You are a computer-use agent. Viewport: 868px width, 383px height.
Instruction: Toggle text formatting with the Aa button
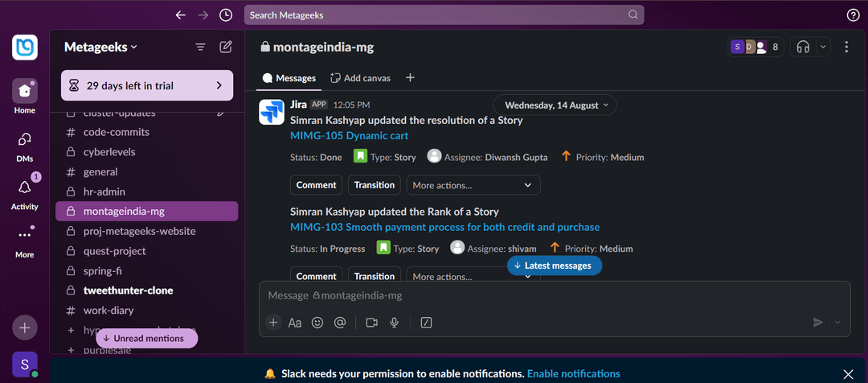point(295,323)
